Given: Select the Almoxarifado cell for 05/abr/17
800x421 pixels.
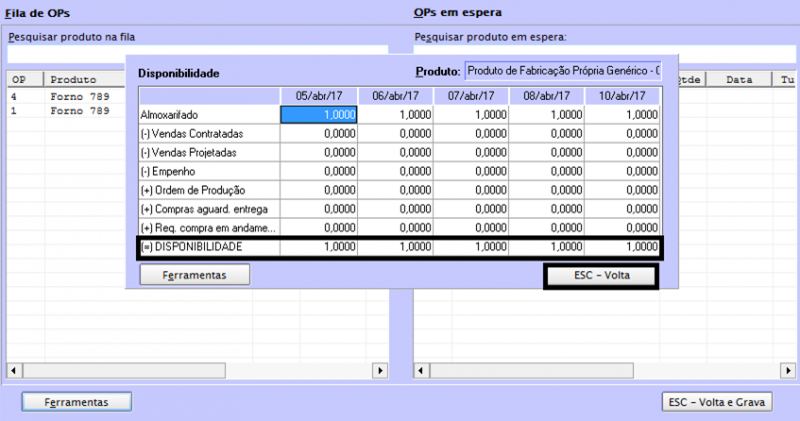Looking at the screenshot, I should (318, 115).
